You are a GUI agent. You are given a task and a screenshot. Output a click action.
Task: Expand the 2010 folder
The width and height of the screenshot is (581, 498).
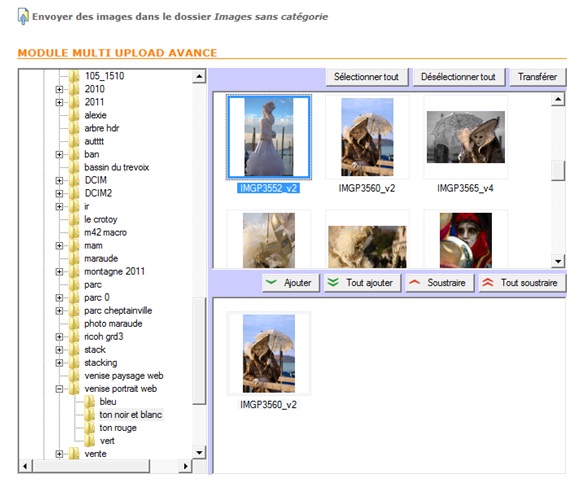pyautogui.click(x=59, y=89)
